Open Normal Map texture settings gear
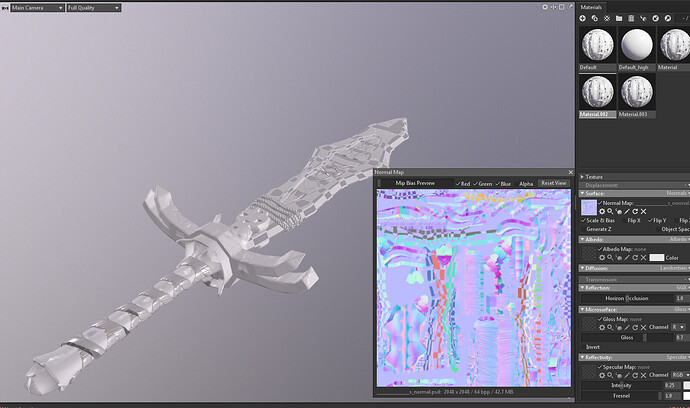The height and width of the screenshot is (408, 690). coord(602,211)
